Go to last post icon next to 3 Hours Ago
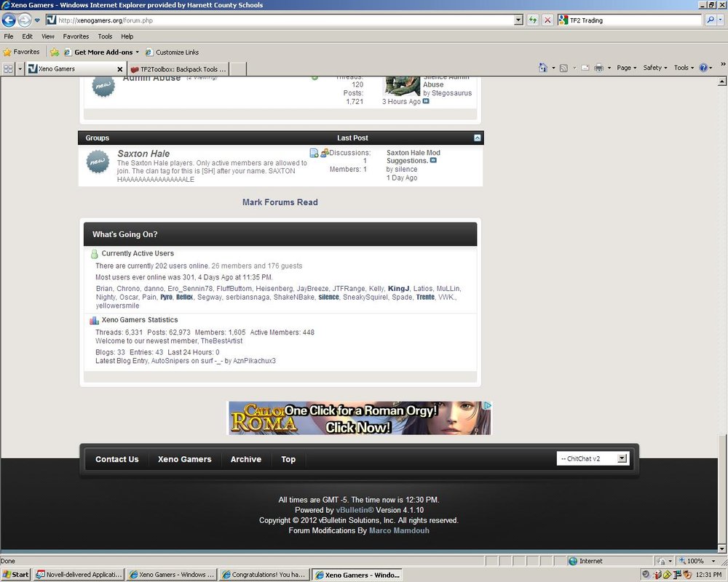The width and height of the screenshot is (728, 582). pyautogui.click(x=426, y=101)
